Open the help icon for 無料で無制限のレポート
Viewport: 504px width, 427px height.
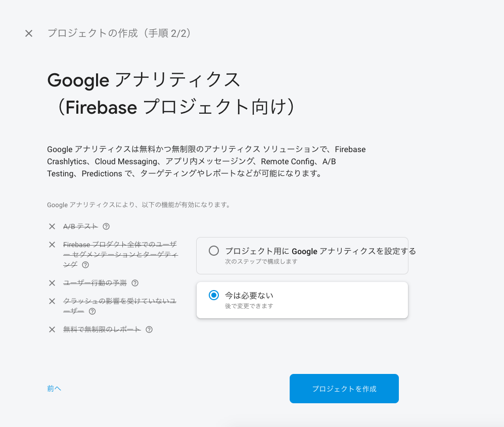point(148,329)
